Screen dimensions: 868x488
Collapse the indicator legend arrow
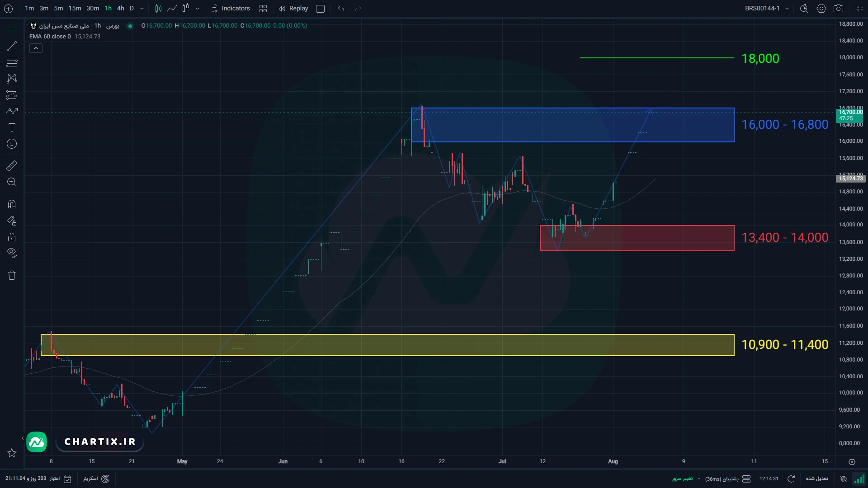[x=36, y=48]
